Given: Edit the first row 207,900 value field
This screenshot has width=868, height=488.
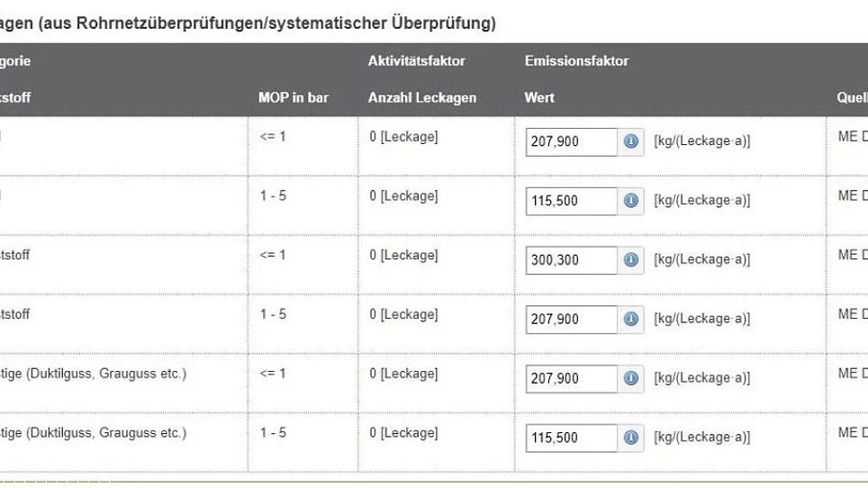Looking at the screenshot, I should point(571,141).
